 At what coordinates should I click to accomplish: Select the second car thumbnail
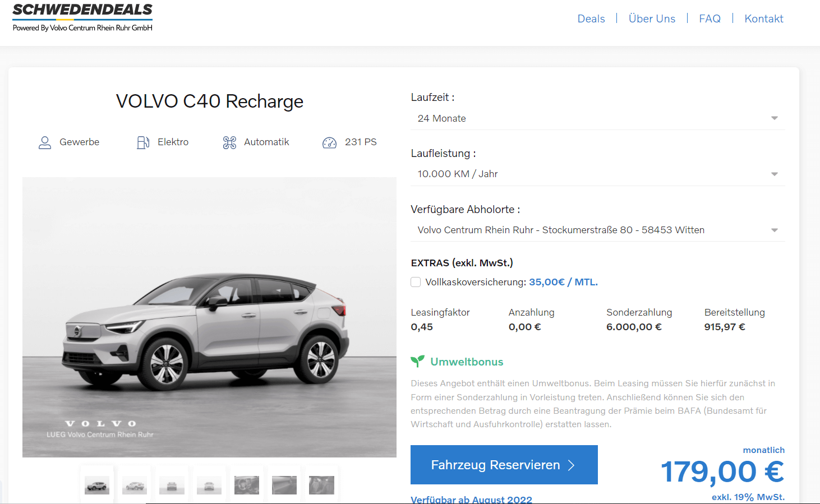pyautogui.click(x=135, y=485)
